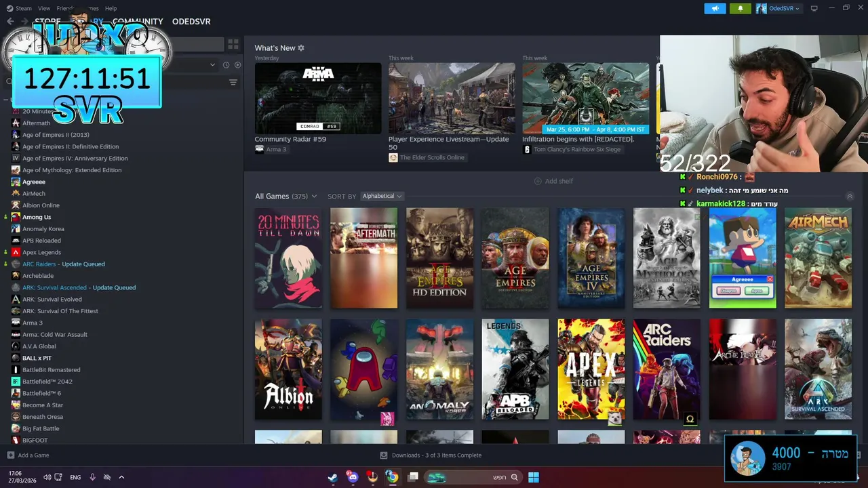Select ARC Raiders - Update Queued entry

(x=64, y=264)
